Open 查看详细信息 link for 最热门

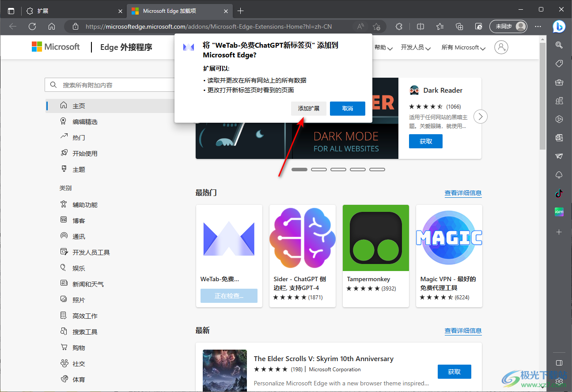[463, 193]
